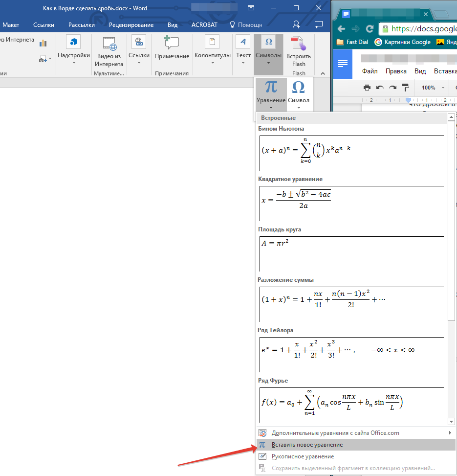Open the Вид tab in Word

click(x=173, y=25)
